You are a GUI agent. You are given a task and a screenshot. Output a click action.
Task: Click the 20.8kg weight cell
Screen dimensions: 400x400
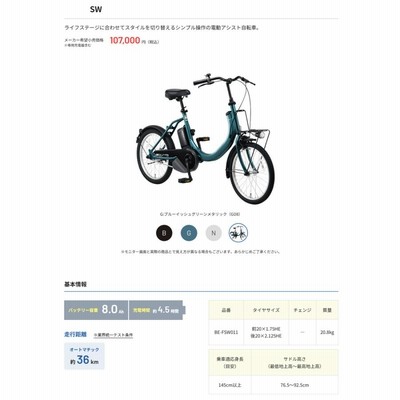327,332
